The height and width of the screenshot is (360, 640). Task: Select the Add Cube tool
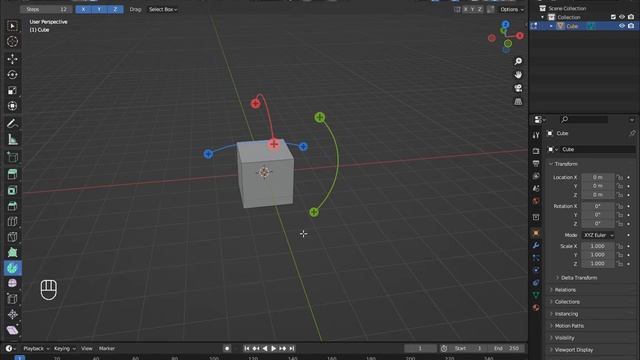tap(12, 157)
